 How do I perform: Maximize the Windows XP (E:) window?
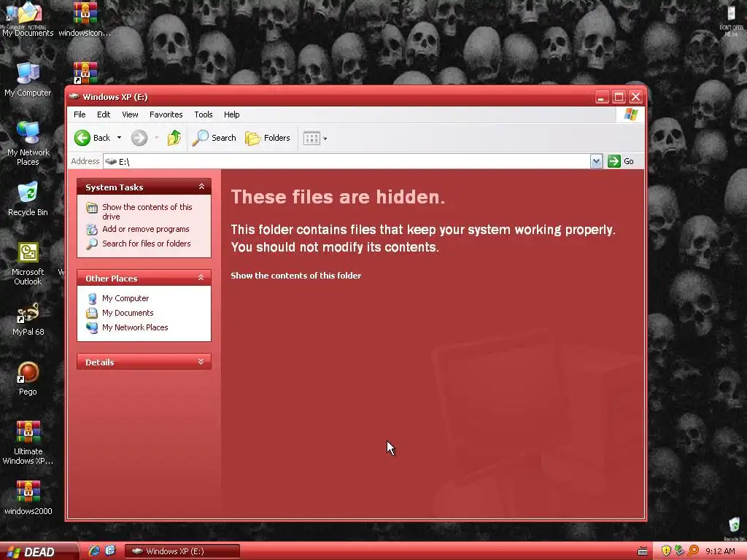click(x=619, y=97)
